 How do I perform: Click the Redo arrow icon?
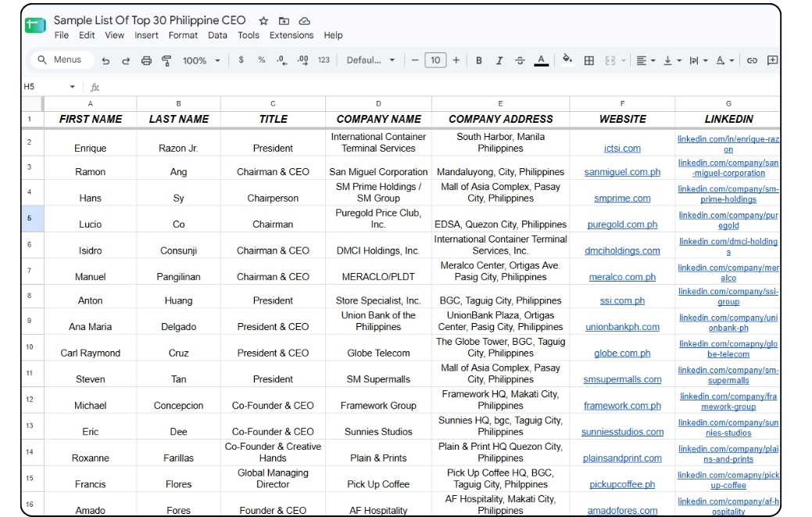126,60
